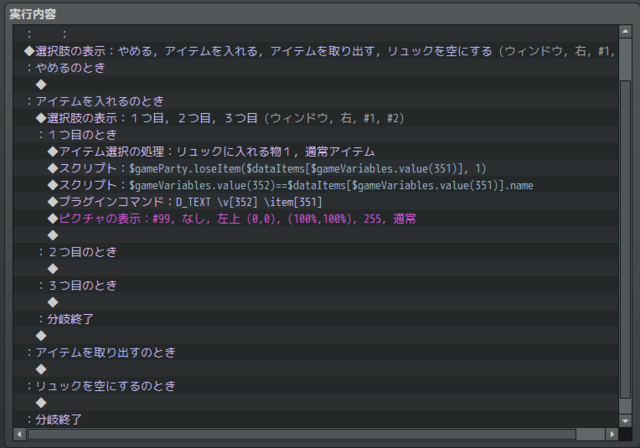Click the vertical scrollbar up arrow
The height and width of the screenshot is (448, 640).
pyautogui.click(x=625, y=31)
